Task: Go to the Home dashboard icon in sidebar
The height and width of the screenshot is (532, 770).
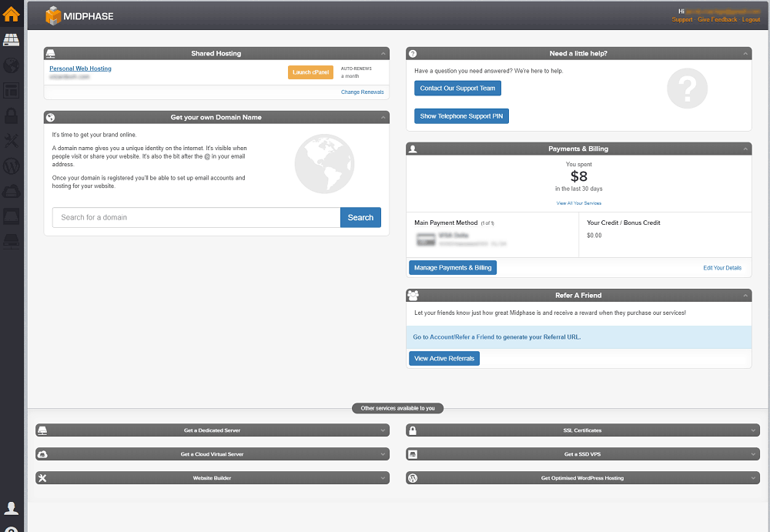Action: pyautogui.click(x=11, y=14)
